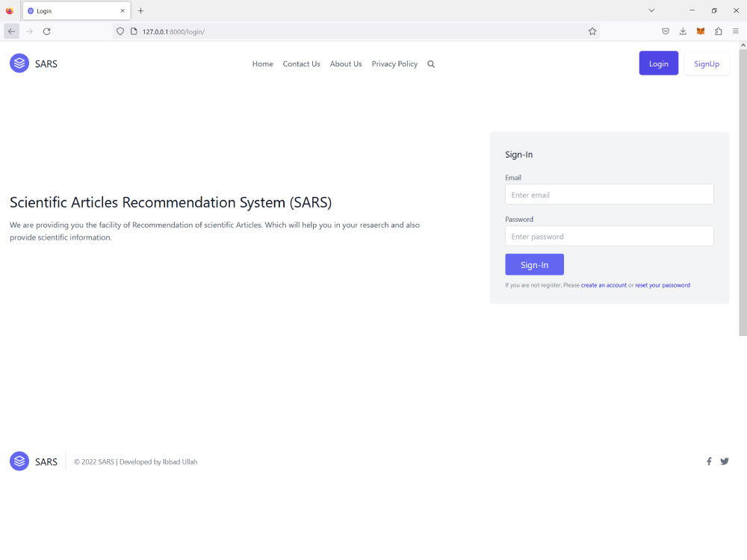Select the Login browser tab
Image resolution: width=747 pixels, height=560 pixels.
tap(76, 10)
